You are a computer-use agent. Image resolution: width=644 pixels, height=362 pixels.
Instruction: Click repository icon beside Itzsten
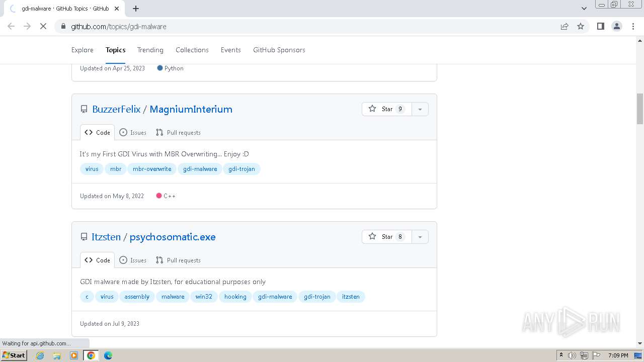[84, 237]
